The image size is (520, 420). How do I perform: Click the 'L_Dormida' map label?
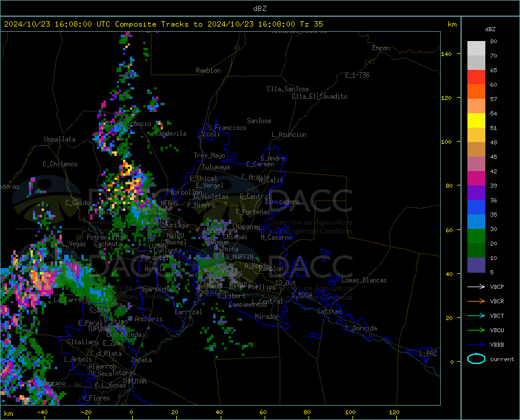point(361,328)
